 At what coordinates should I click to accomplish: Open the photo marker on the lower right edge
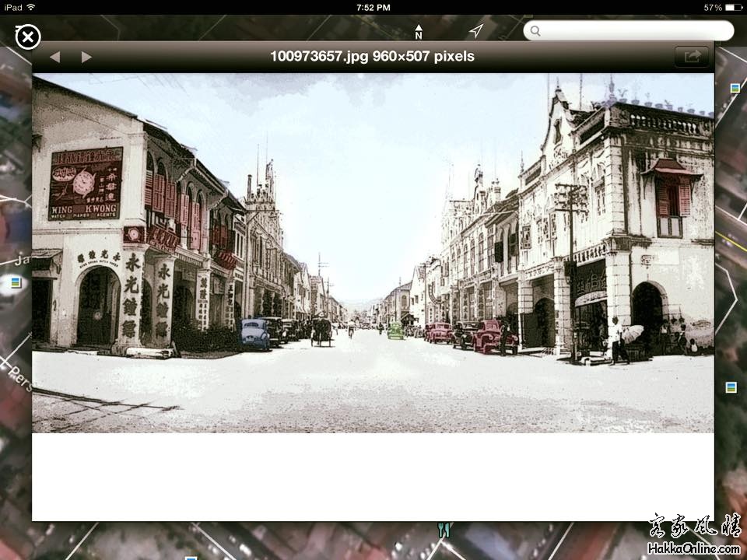731,387
